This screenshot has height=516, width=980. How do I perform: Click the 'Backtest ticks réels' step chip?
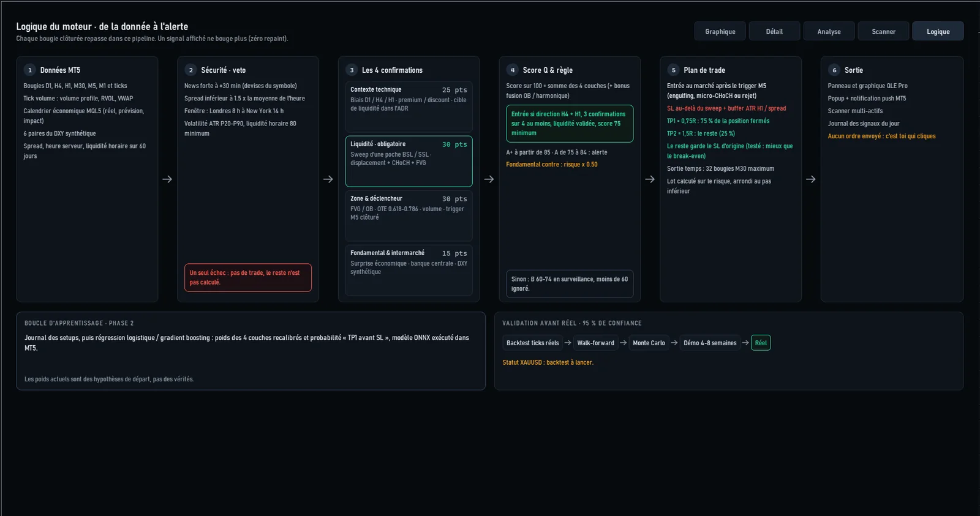tap(532, 343)
